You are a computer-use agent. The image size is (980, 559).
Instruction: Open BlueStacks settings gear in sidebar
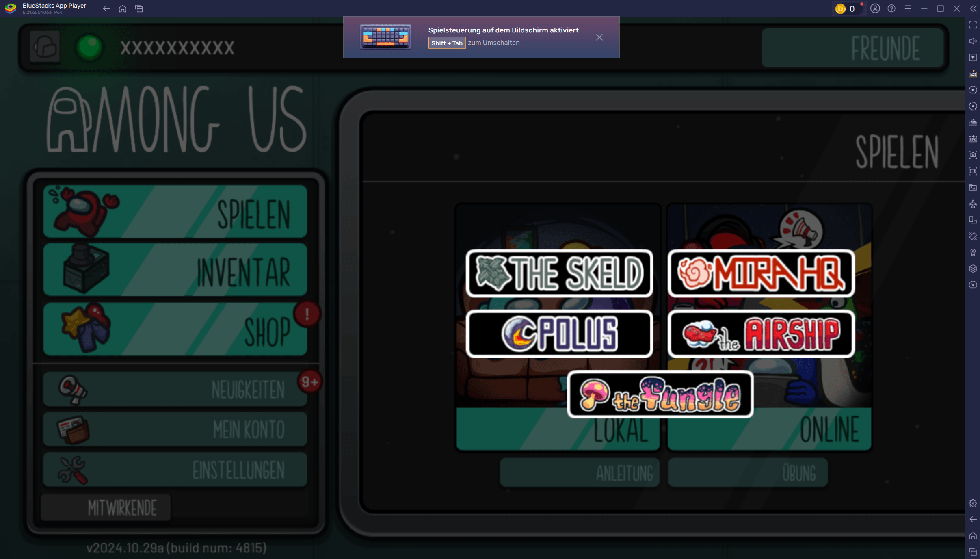tap(973, 503)
